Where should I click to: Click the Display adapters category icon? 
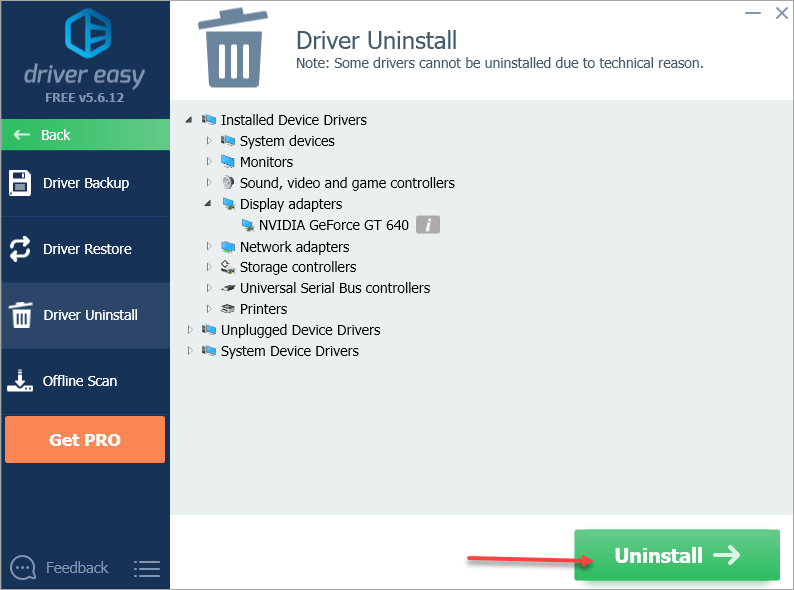pyautogui.click(x=228, y=204)
